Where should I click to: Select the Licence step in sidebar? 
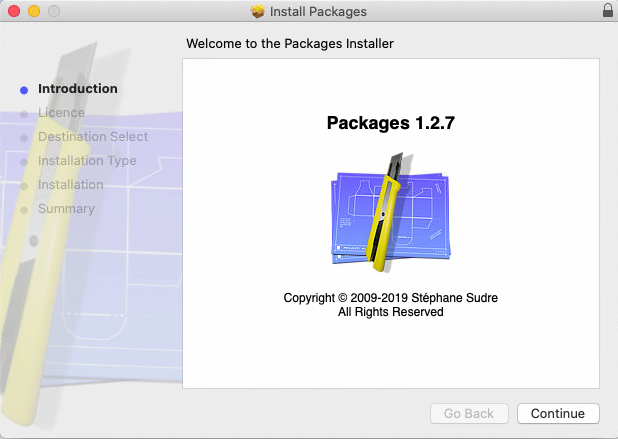tap(61, 113)
